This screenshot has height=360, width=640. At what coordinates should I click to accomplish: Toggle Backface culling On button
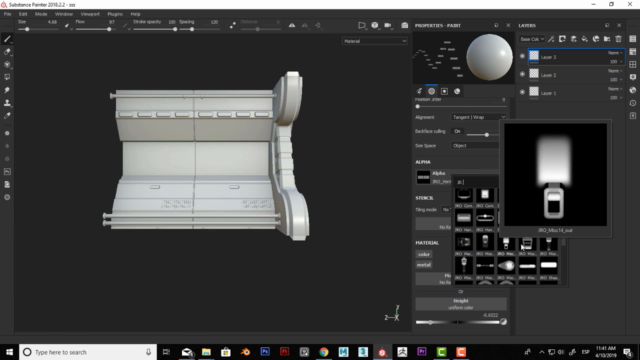(x=457, y=131)
